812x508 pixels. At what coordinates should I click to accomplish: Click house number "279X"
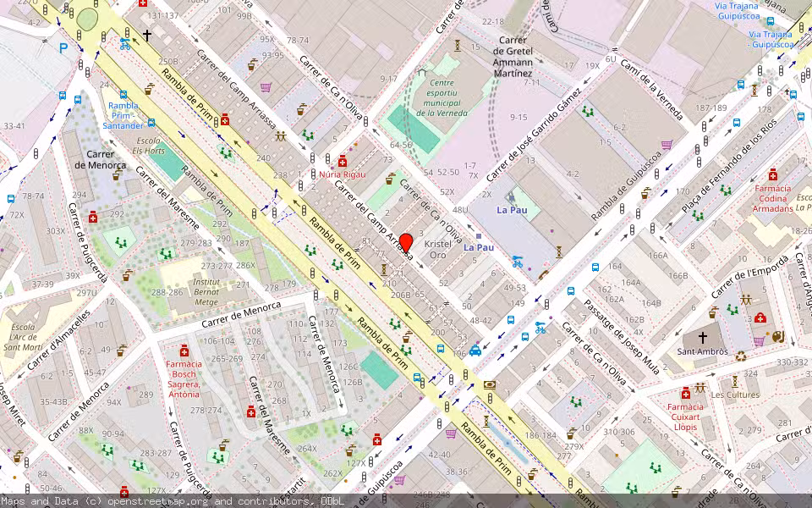tap(574, 446)
